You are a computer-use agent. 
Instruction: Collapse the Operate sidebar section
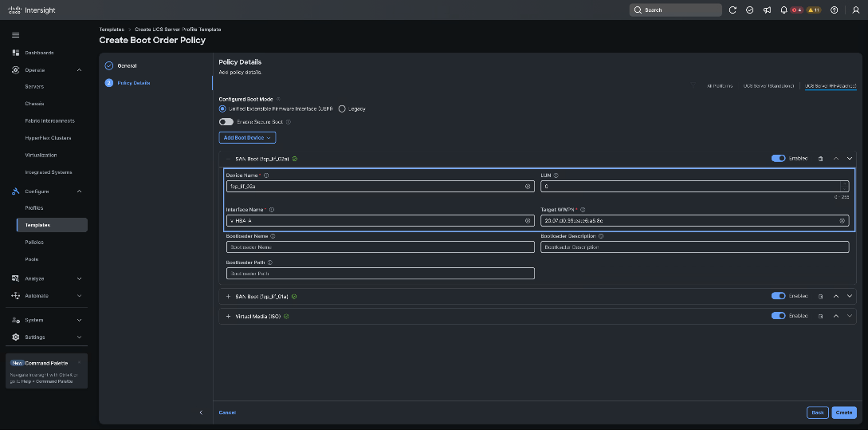click(x=79, y=70)
